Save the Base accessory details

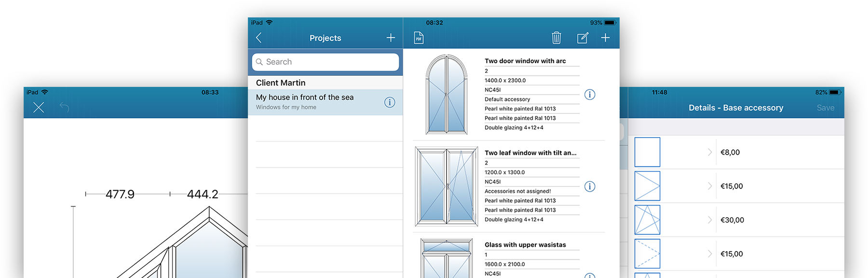point(825,108)
